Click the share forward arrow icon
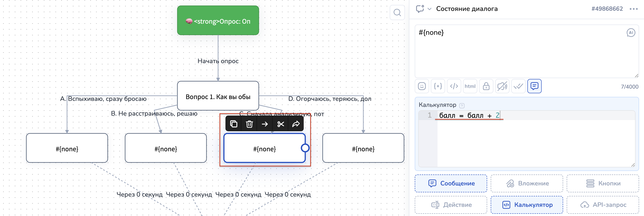Image resolution: width=644 pixels, height=216 pixels. click(296, 124)
